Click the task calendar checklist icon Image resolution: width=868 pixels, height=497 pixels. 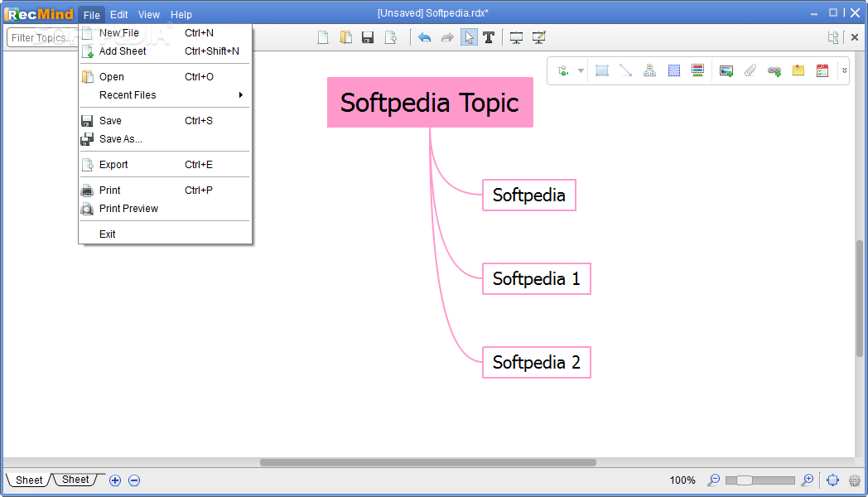pyautogui.click(x=822, y=71)
